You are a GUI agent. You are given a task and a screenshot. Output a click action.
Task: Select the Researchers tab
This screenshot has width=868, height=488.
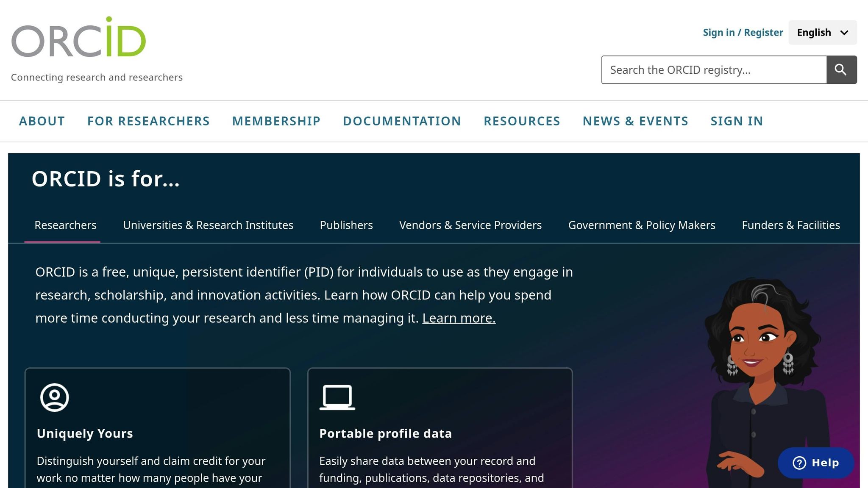tap(65, 225)
